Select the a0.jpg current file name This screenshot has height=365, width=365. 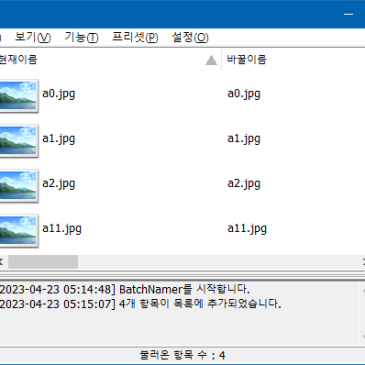59,94
